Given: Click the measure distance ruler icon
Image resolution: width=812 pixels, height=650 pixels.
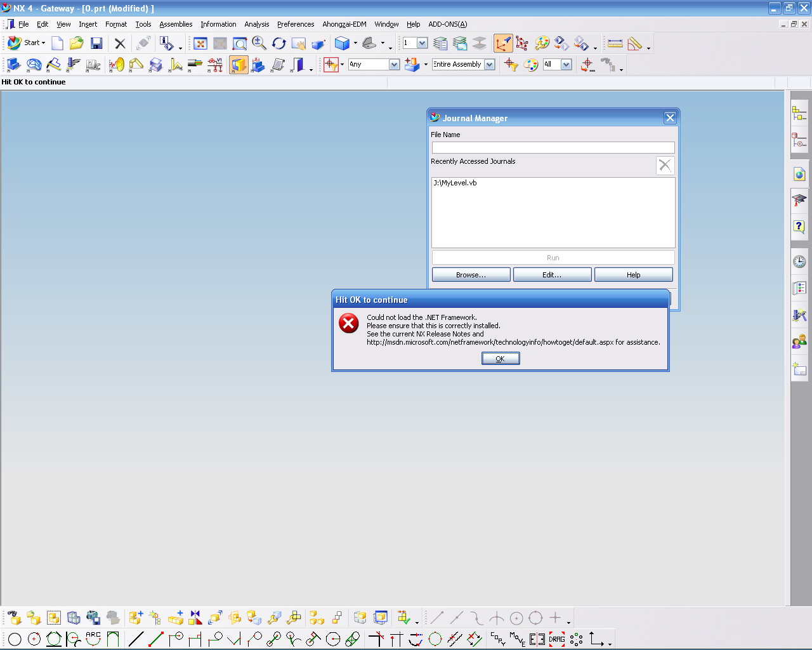Looking at the screenshot, I should (x=615, y=43).
